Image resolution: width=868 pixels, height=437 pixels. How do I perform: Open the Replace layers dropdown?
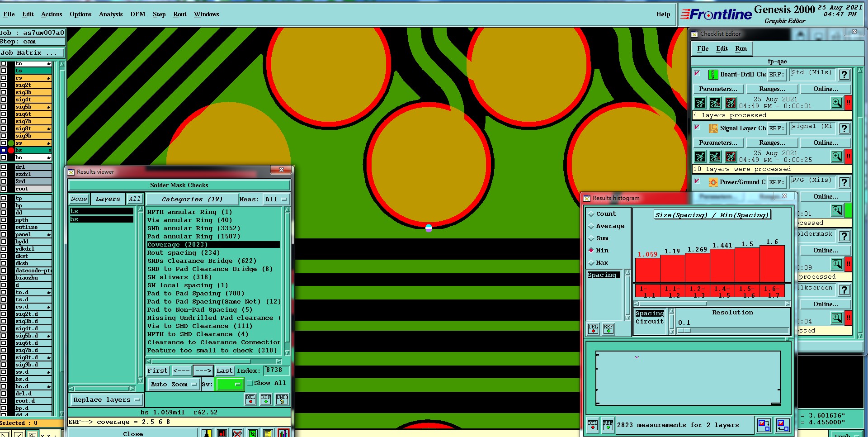click(106, 400)
